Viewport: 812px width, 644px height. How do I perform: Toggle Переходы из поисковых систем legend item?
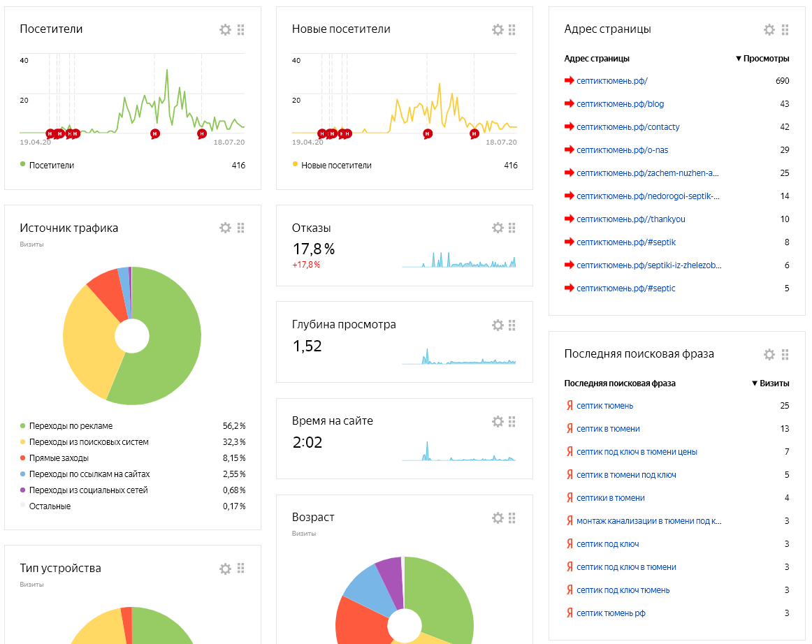[85, 442]
